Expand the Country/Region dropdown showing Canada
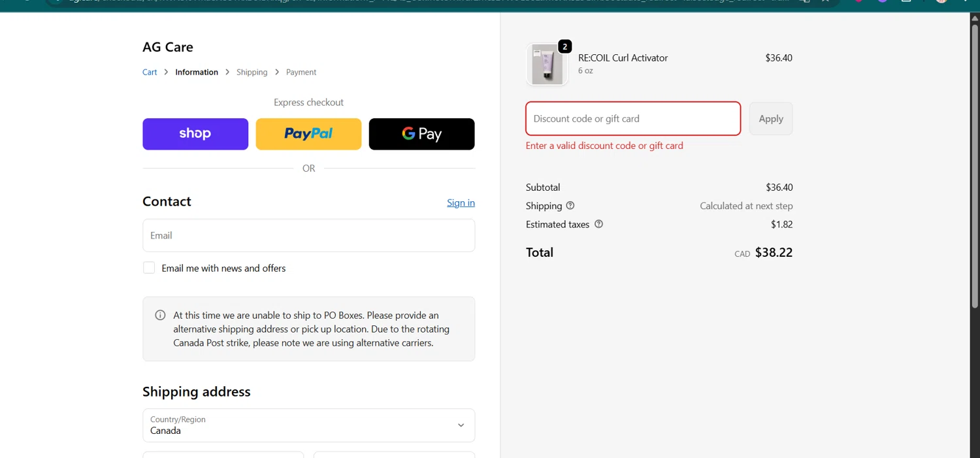This screenshot has width=980, height=458. click(x=308, y=425)
